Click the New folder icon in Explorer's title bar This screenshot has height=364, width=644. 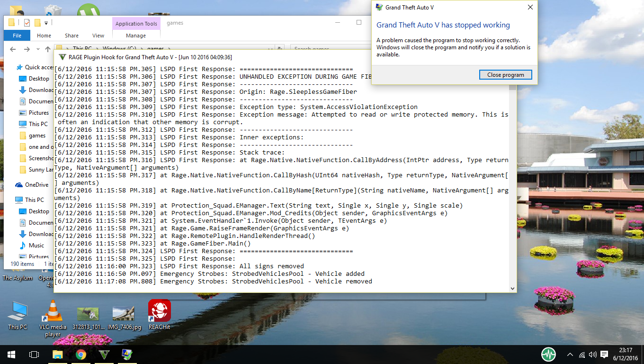(x=37, y=23)
